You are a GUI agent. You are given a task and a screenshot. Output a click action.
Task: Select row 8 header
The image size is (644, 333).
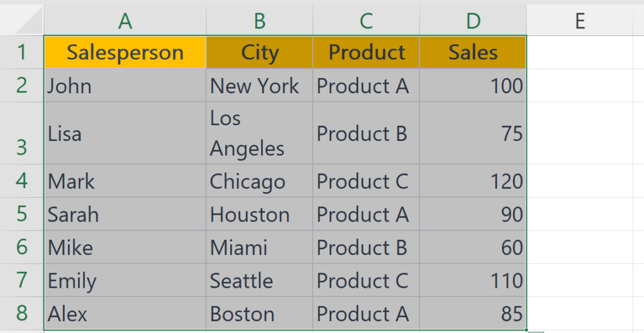(x=21, y=313)
